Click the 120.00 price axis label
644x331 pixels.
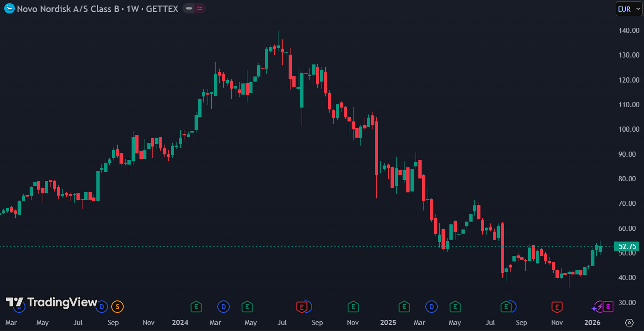tap(629, 80)
